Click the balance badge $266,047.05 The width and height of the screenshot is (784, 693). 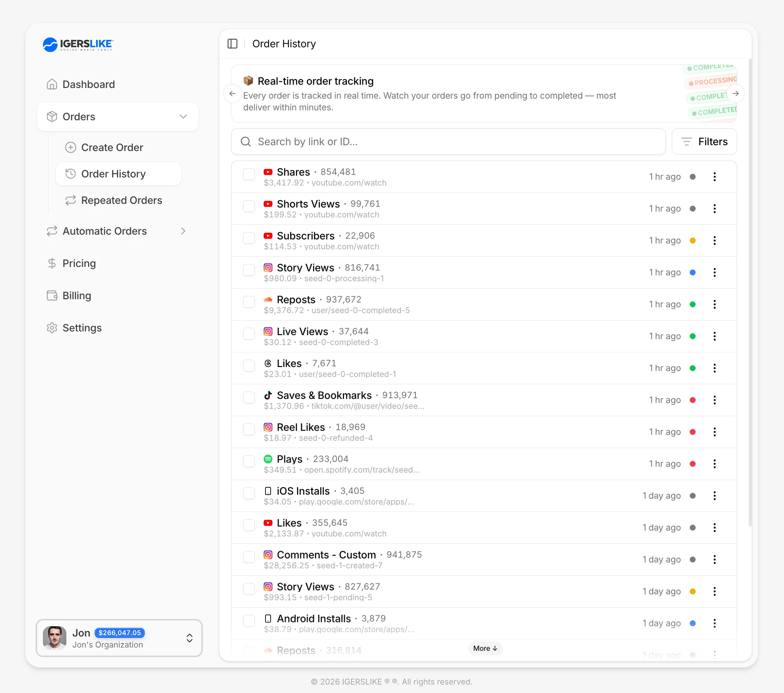tap(120, 633)
